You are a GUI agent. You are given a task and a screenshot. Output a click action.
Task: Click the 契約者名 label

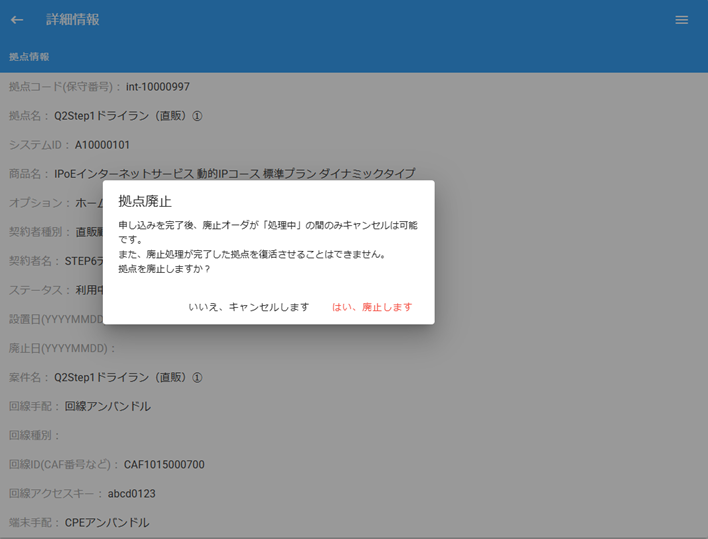pos(34,261)
